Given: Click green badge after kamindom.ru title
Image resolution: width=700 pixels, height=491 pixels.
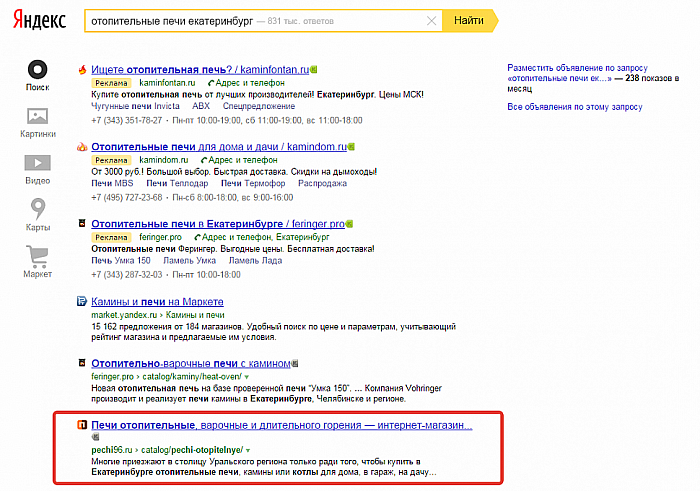Looking at the screenshot, I should [351, 146].
